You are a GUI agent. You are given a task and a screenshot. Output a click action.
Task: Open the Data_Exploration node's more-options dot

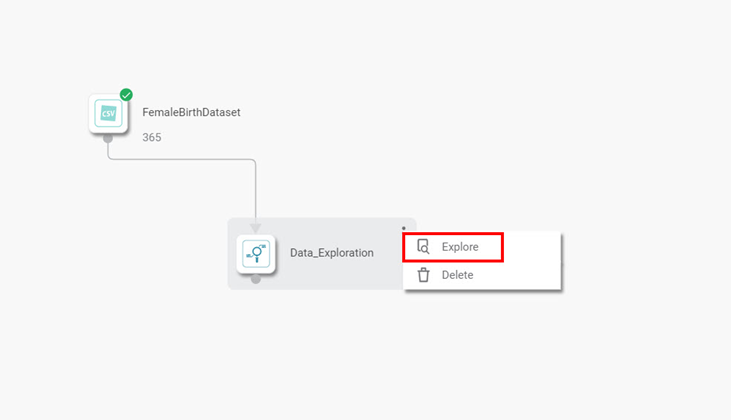pos(404,228)
